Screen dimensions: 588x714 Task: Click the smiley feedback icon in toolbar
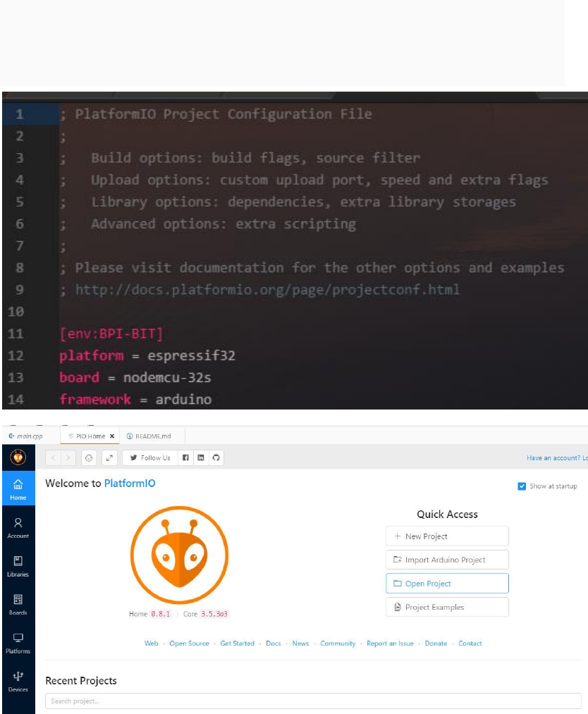coord(89,457)
